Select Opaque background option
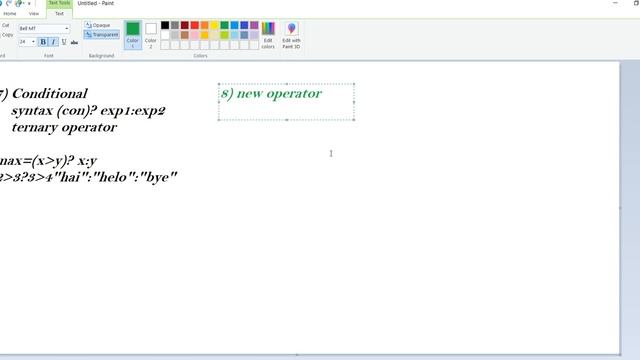640x360 pixels. click(x=98, y=25)
